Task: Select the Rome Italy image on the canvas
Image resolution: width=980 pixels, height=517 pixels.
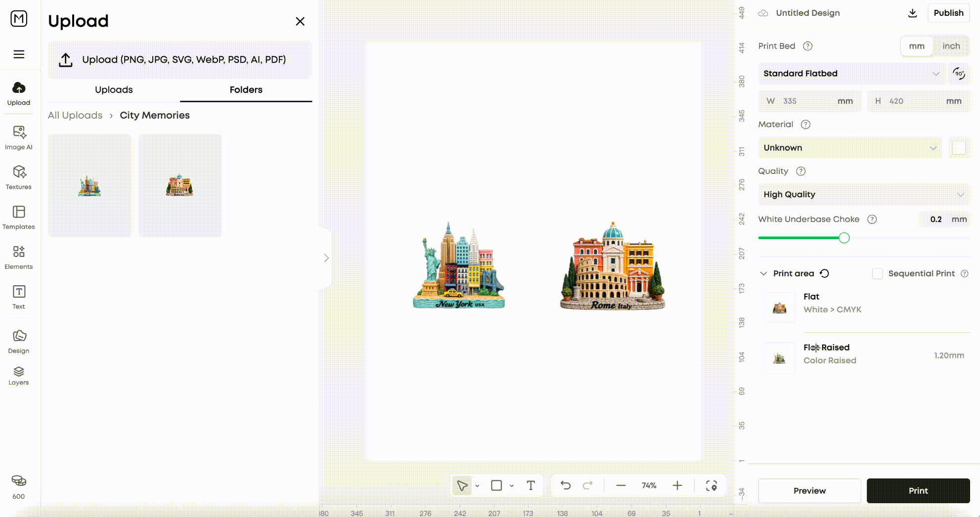Action: (612, 266)
